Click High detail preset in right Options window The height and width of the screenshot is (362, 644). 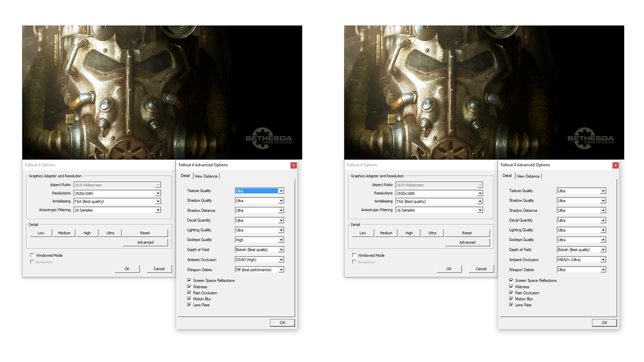point(409,233)
